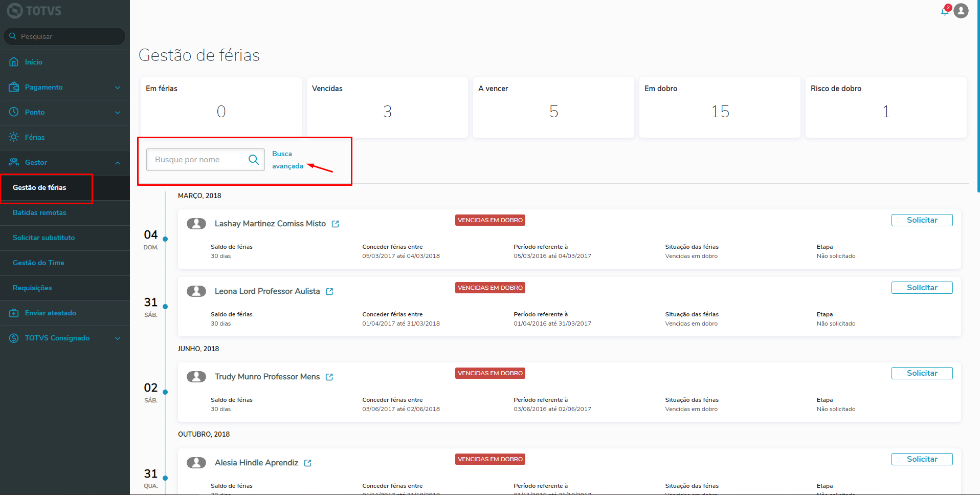Click the Gestor people icon
Image resolution: width=980 pixels, height=495 pixels.
(14, 162)
